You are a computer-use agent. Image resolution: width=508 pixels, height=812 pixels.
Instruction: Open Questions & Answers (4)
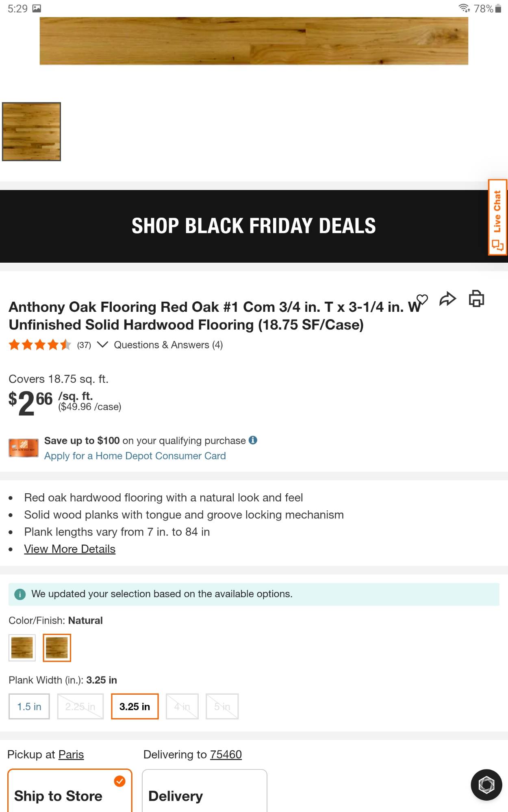coord(168,345)
